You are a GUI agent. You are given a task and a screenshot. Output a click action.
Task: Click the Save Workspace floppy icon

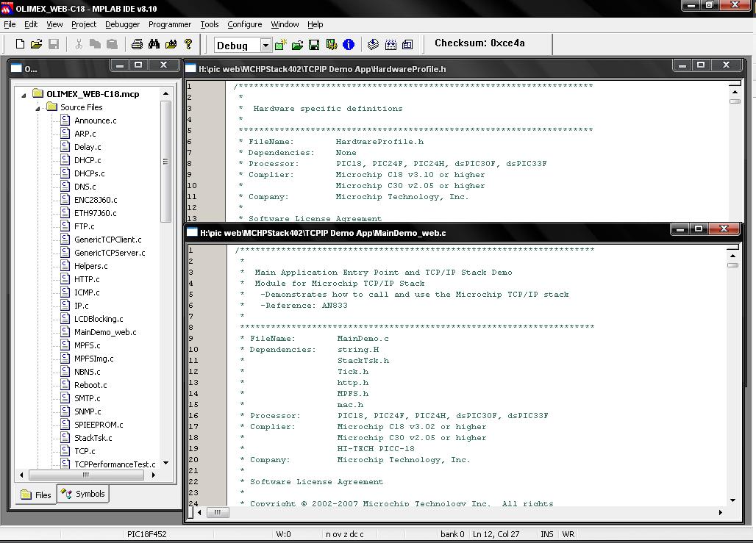pos(314,45)
